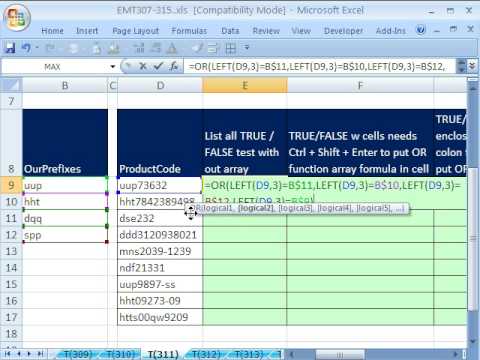Click the 'TRUE/FALSE w cells needs' header cell

coord(360,143)
